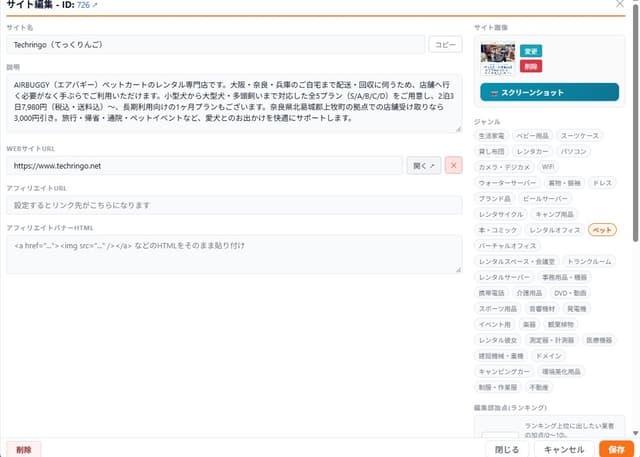This screenshot has height=457, width=640.
Task: Enable the 不動産 genre tag
Action: pyautogui.click(x=539, y=387)
